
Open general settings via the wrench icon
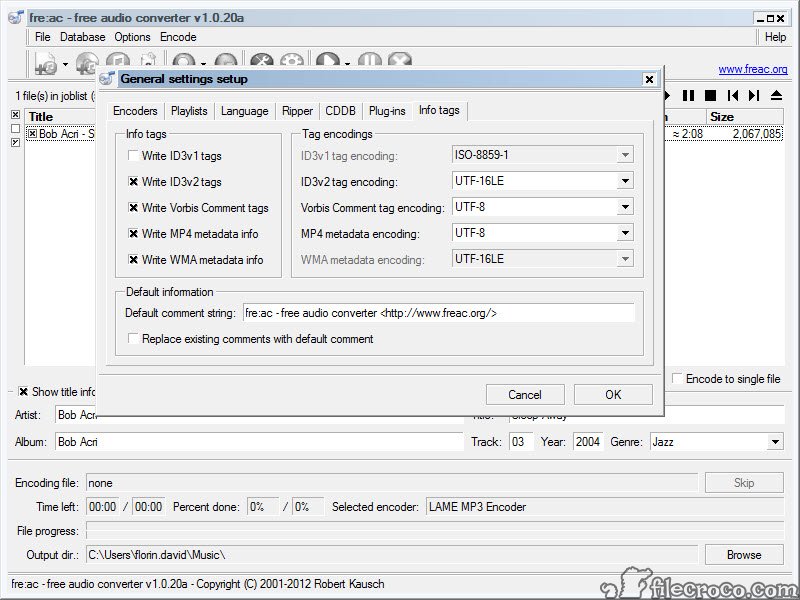click(x=262, y=60)
